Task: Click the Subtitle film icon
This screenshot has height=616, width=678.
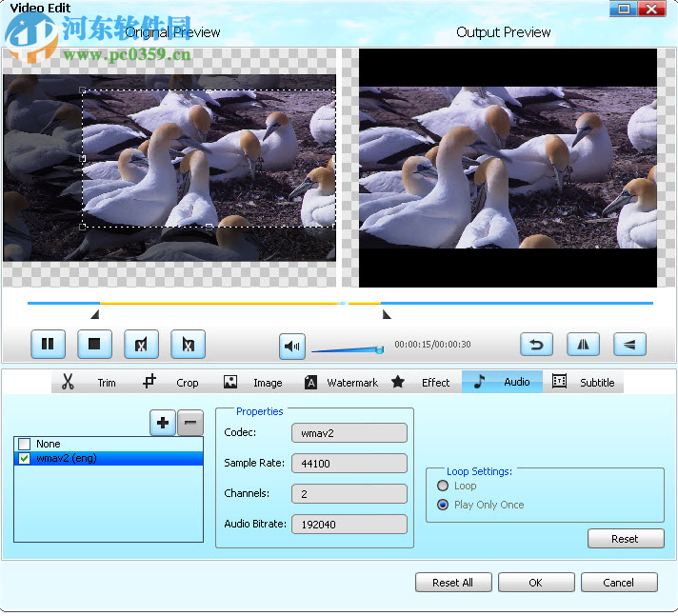Action: coord(559,381)
